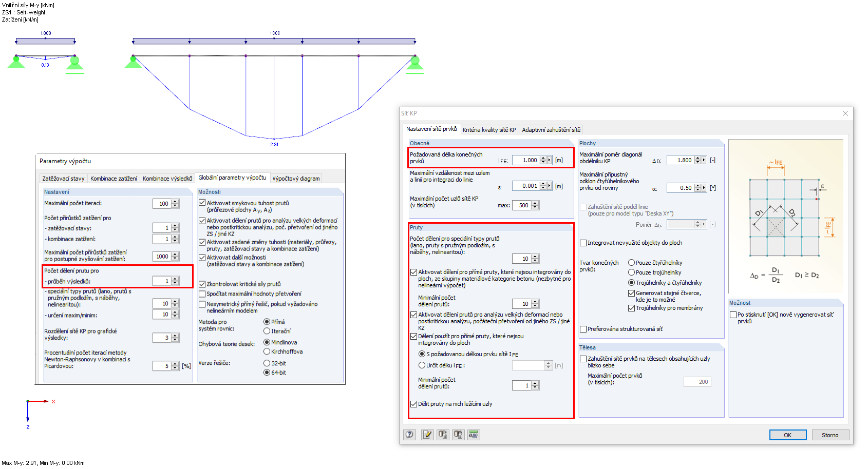Screen dimensions: 868x469
Task: Select Nastavení sítě prvků tab
Action: pyautogui.click(x=431, y=129)
